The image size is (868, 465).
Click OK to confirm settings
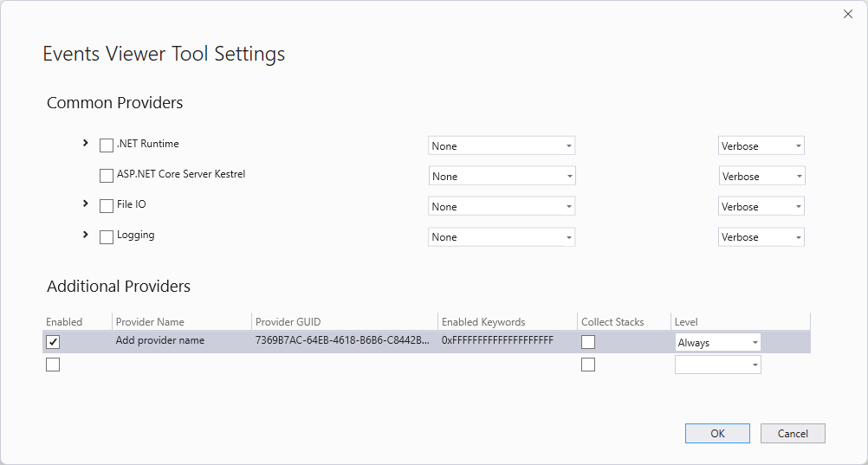click(x=717, y=434)
